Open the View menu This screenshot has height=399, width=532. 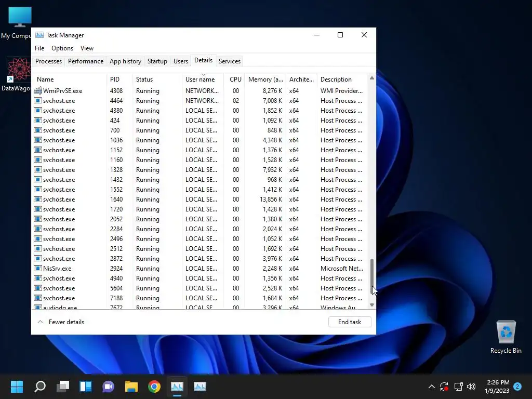pyautogui.click(x=87, y=48)
